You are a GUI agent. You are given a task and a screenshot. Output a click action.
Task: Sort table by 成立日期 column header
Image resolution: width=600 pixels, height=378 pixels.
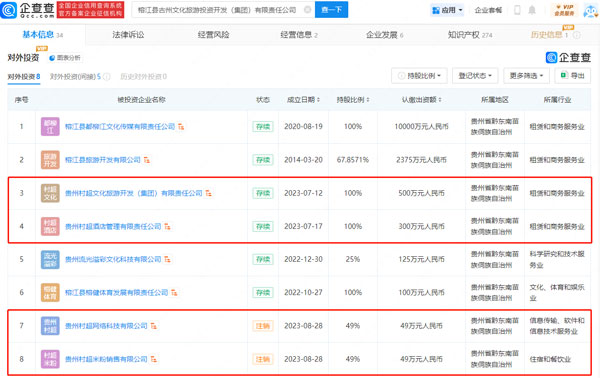pos(303,100)
